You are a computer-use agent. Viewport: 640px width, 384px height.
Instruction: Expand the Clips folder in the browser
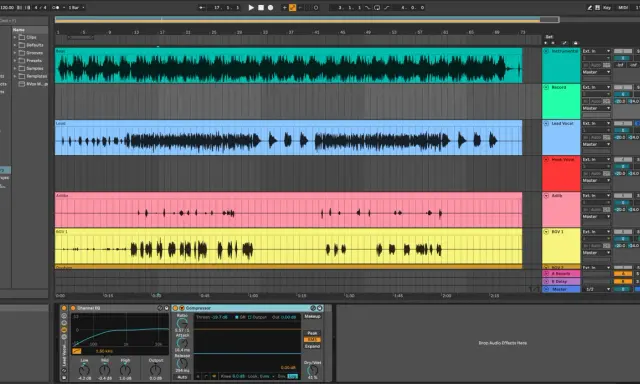15,37
